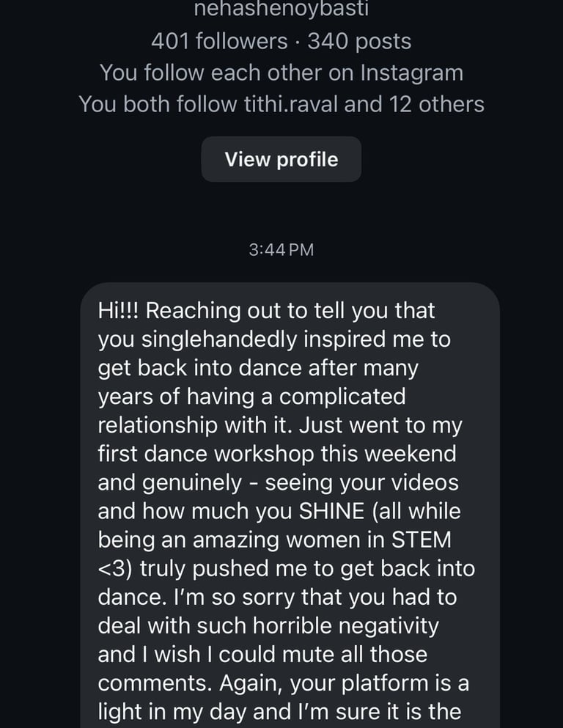Click the "your platform is a" line

[380, 683]
